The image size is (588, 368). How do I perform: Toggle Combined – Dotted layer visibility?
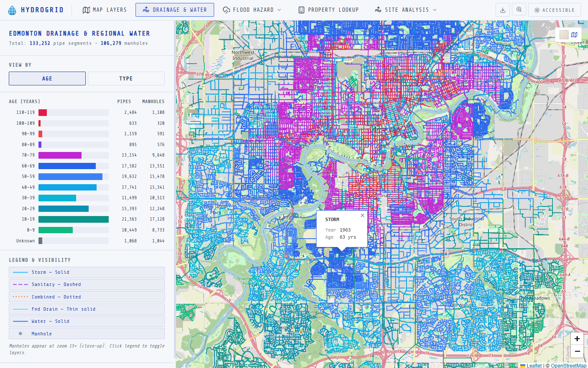(x=87, y=297)
